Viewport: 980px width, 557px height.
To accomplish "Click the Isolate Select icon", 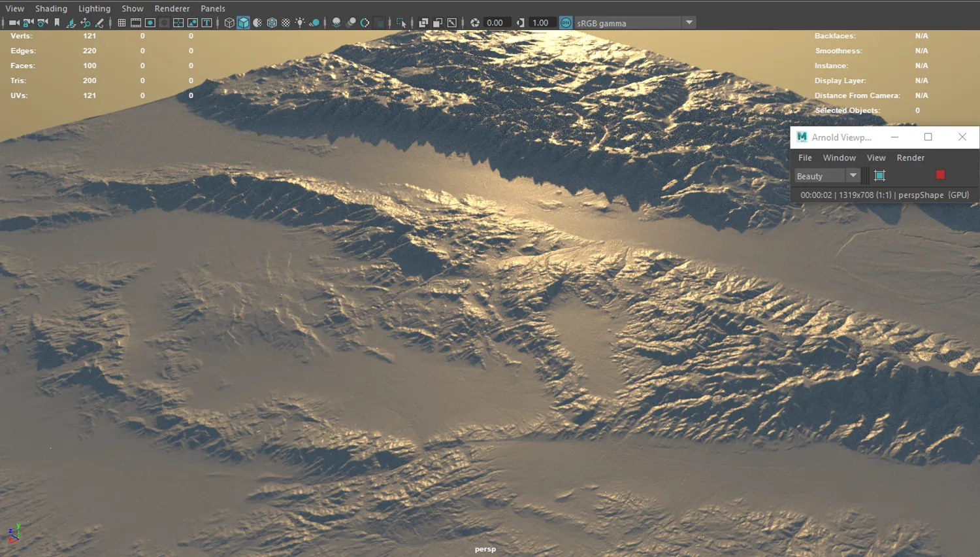I will click(401, 23).
